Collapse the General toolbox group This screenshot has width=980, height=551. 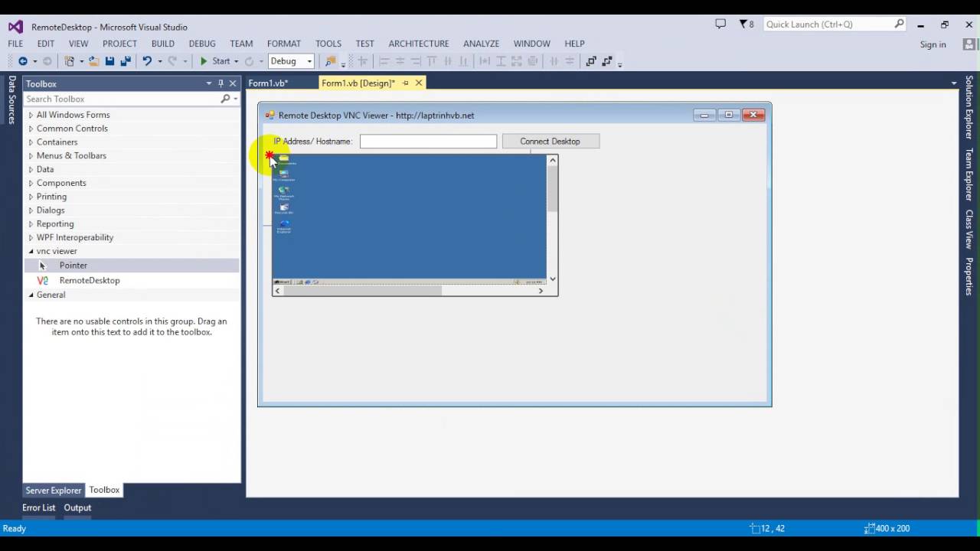31,295
